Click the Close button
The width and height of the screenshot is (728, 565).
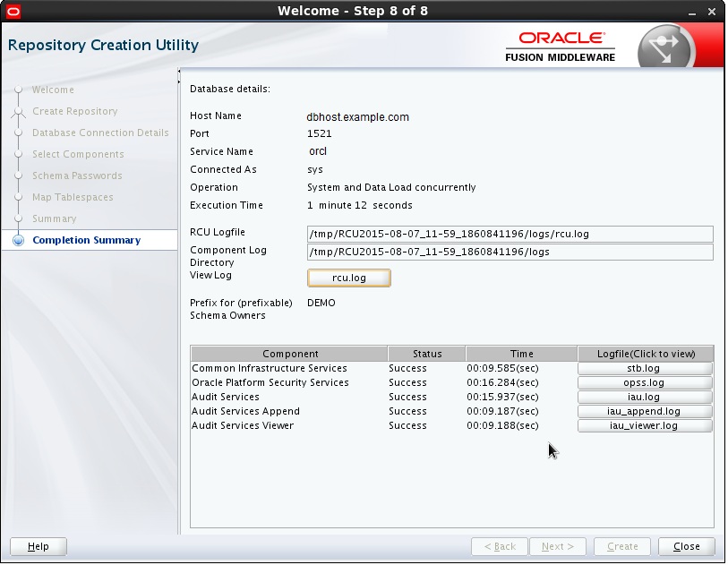click(x=686, y=546)
